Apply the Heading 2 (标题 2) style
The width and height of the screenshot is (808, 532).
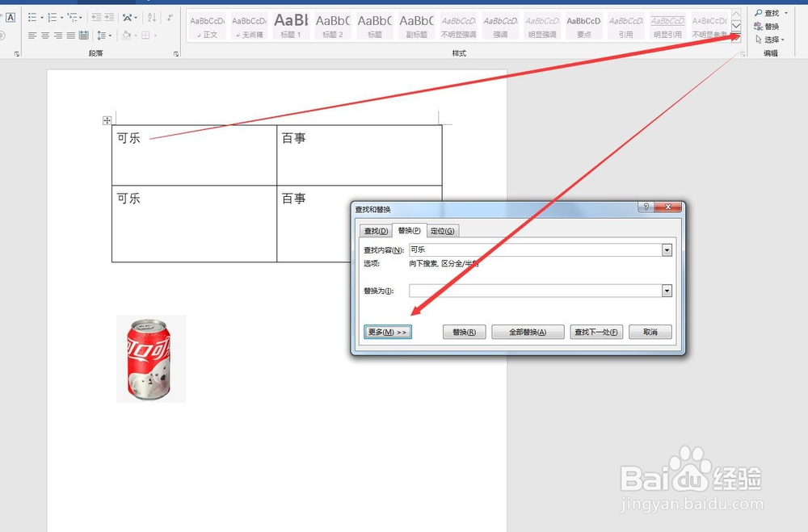point(333,27)
